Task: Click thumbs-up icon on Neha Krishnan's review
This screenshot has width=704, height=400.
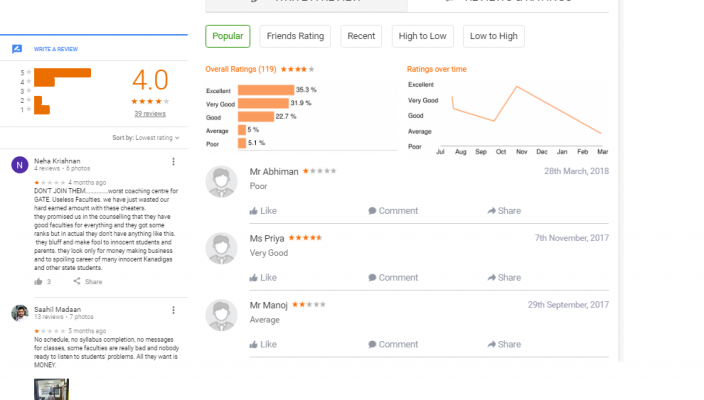Action: click(x=38, y=281)
